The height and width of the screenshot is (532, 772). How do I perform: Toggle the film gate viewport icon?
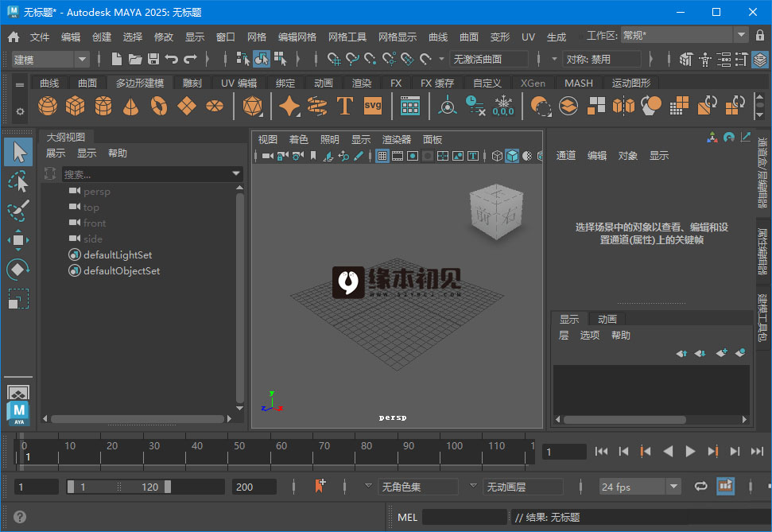398,156
